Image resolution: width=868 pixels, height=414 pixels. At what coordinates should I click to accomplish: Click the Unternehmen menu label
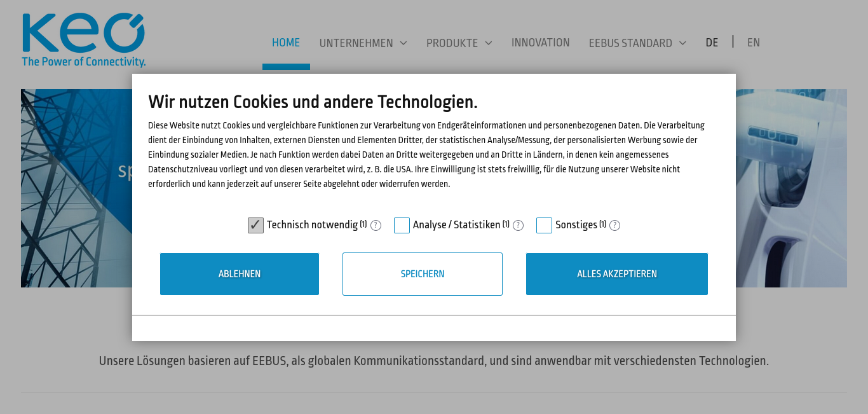[x=356, y=43]
